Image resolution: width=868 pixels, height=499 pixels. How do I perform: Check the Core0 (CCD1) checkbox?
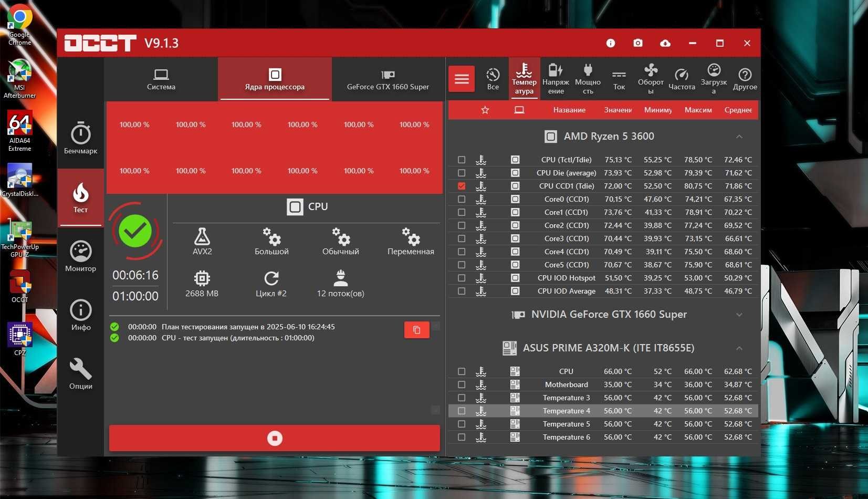click(x=462, y=199)
